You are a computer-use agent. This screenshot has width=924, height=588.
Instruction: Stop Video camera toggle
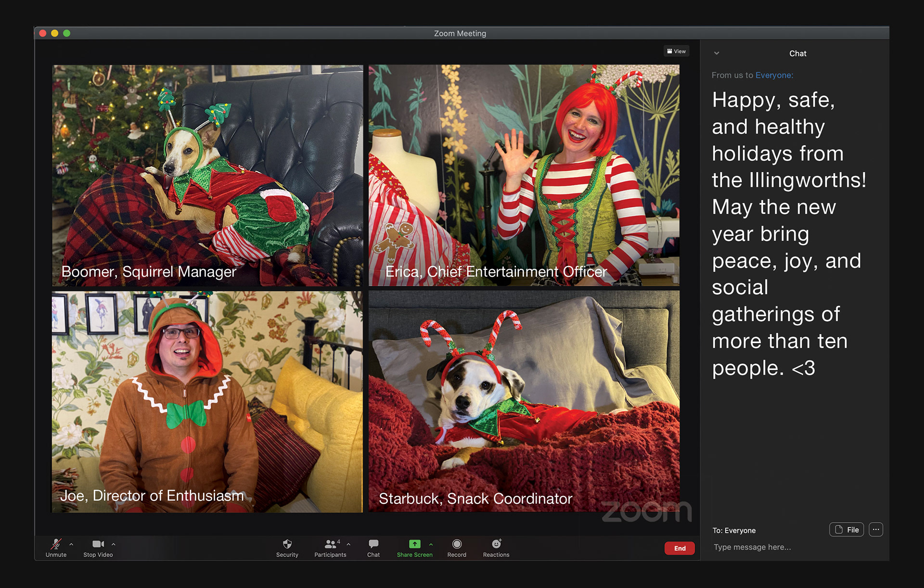(98, 545)
